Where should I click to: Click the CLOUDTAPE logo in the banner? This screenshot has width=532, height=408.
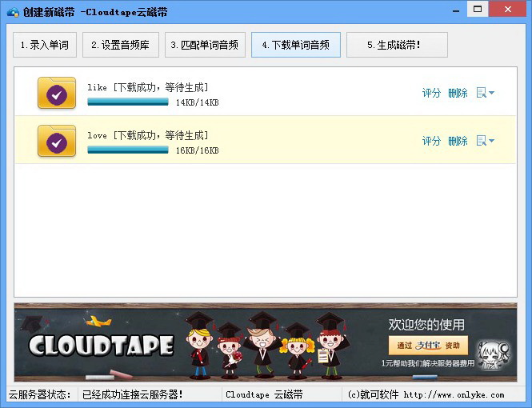click(101, 346)
